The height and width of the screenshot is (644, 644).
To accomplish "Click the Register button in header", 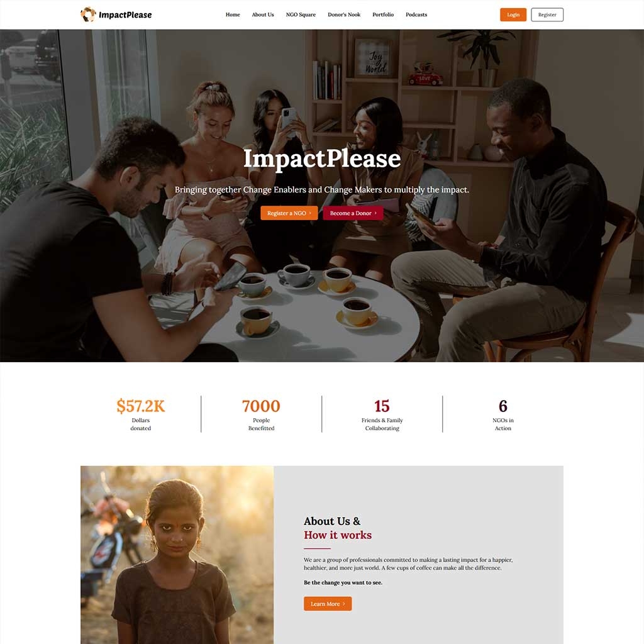I will pos(547,14).
